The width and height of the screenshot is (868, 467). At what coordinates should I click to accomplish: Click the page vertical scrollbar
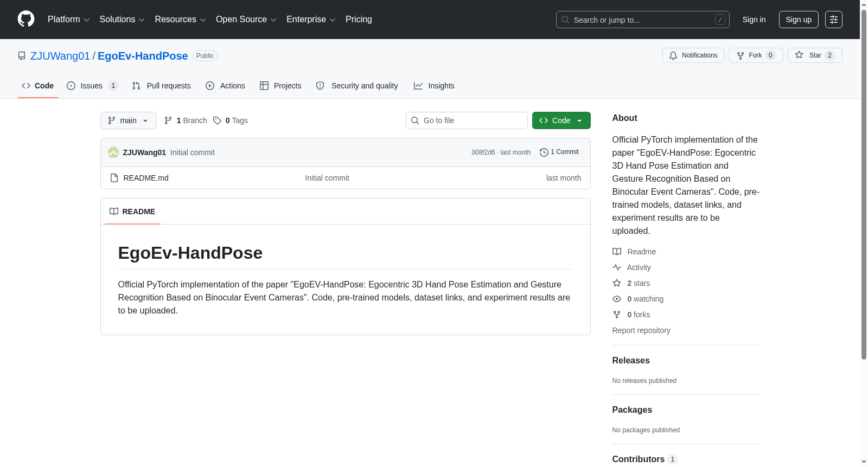[x=864, y=183]
